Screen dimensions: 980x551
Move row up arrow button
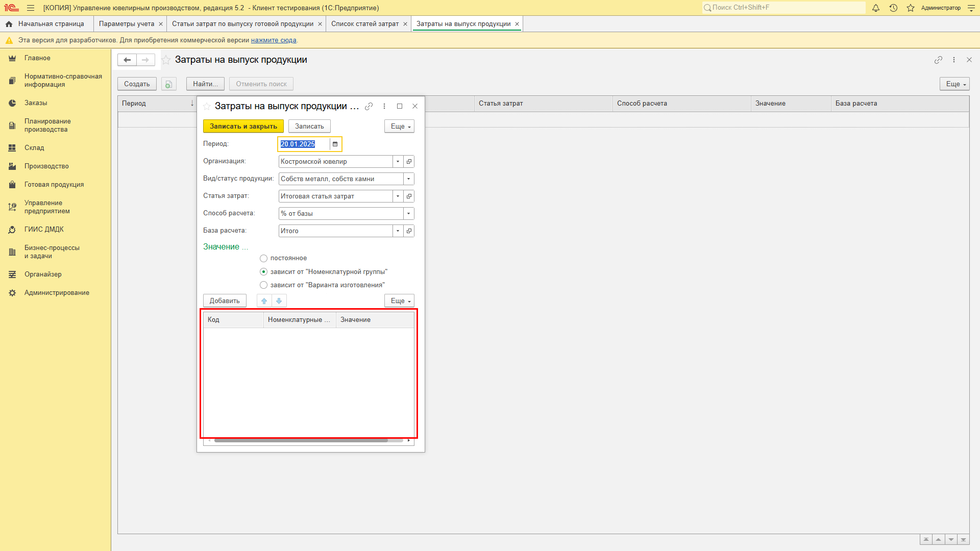(x=264, y=301)
